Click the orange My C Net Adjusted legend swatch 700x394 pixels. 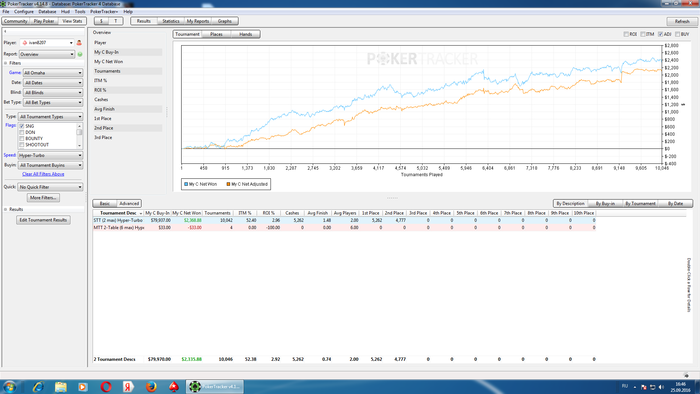(x=228, y=184)
